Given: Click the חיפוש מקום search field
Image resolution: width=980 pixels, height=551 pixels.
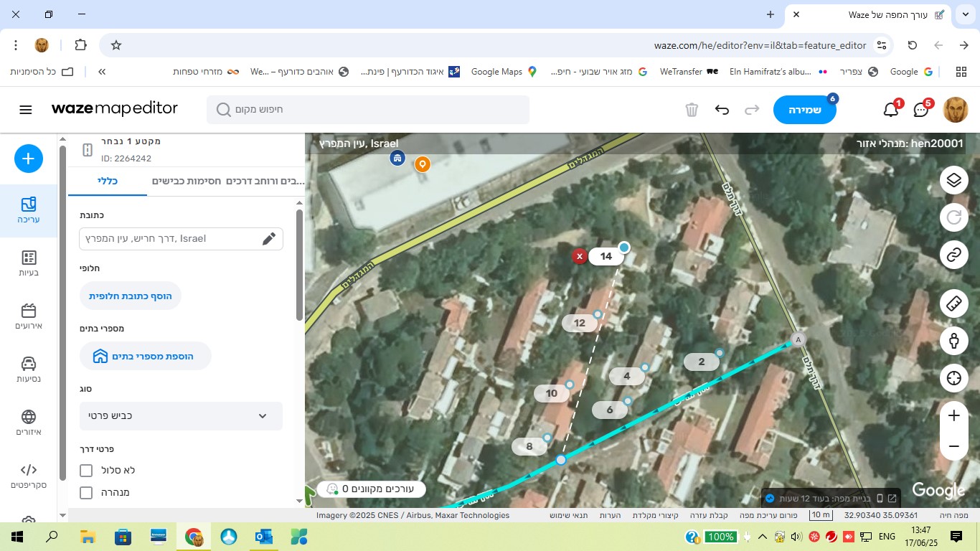Looking at the screenshot, I should coord(367,110).
